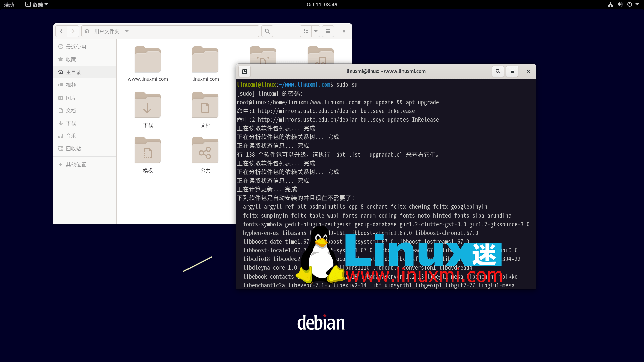Click the path input field
The width and height of the screenshot is (644, 362).
[196, 31]
